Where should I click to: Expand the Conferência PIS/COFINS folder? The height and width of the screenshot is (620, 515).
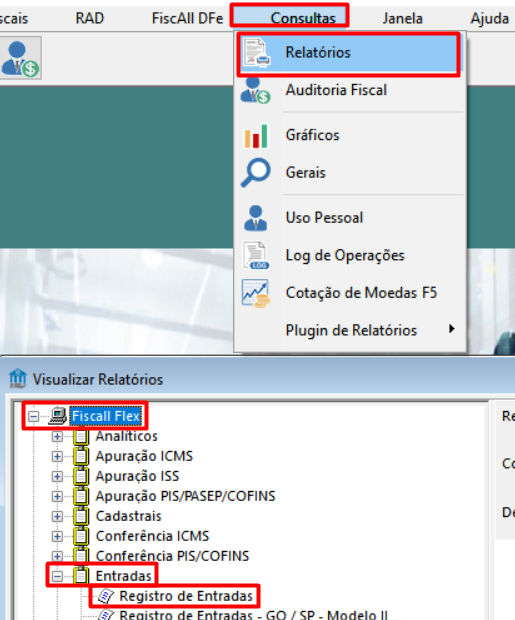[57, 556]
